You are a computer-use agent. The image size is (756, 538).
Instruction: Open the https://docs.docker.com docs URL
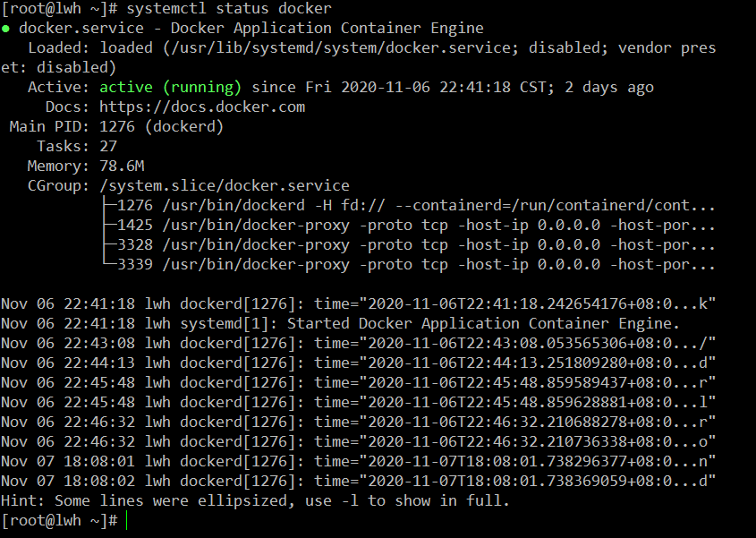coord(202,107)
